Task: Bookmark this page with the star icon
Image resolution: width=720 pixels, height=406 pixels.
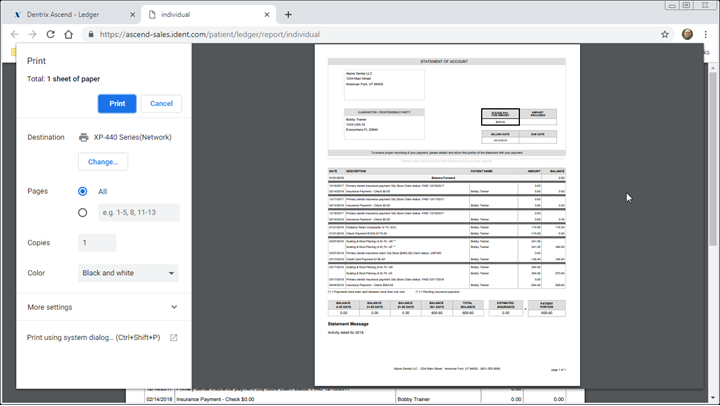Action: point(664,34)
